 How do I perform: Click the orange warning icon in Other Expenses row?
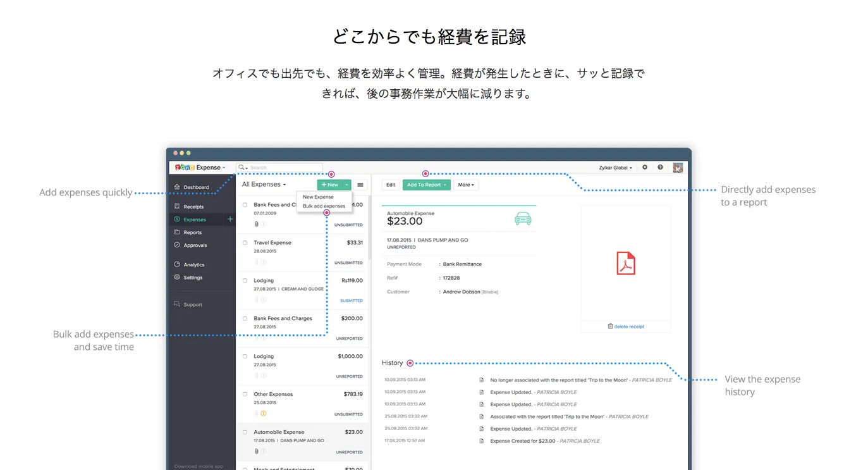(x=264, y=414)
